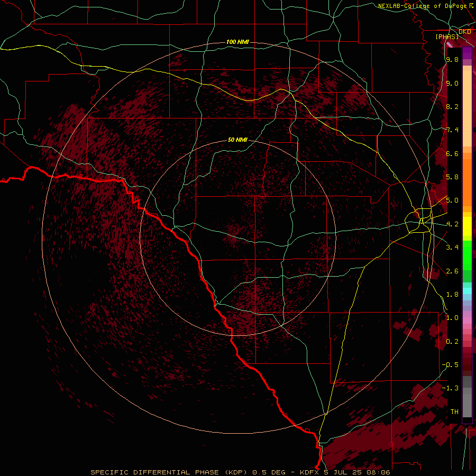Click the 4.2 scale value
Viewport: 476px width, 476px height.
(x=452, y=224)
